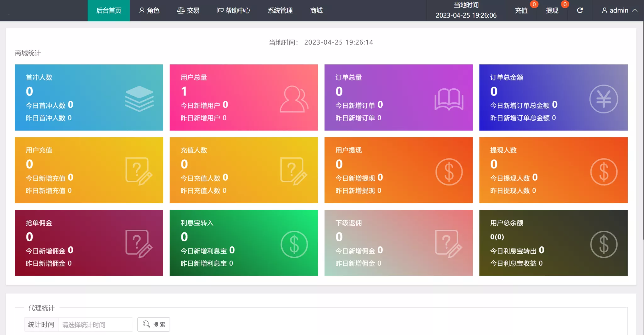
Task: Open the 交易 navigation menu
Action: tap(188, 10)
